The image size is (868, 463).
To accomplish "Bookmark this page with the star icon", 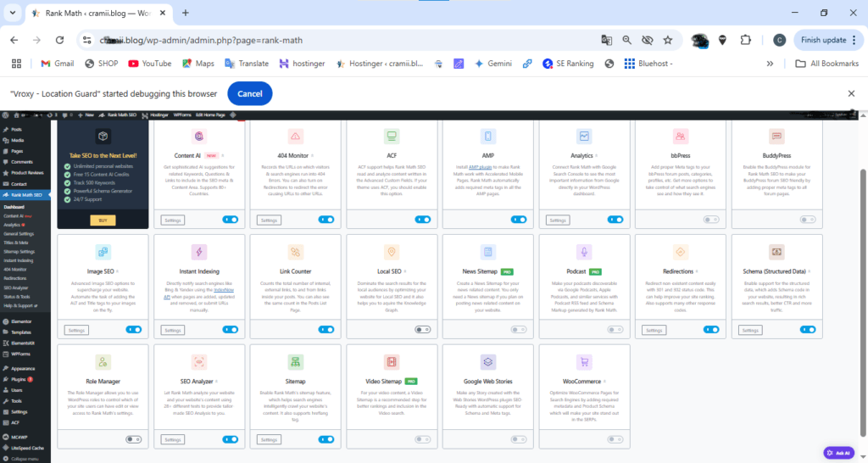I will tap(668, 40).
